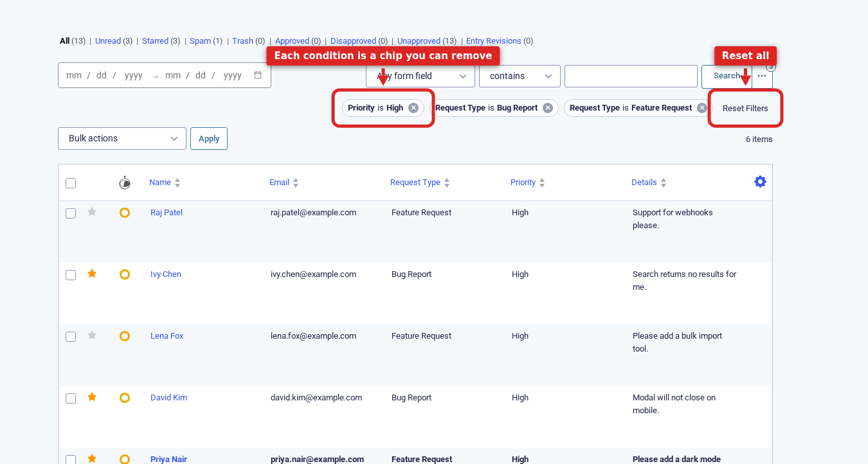Open David Kim entry link
Image resolution: width=868 pixels, height=464 pixels.
[169, 397]
